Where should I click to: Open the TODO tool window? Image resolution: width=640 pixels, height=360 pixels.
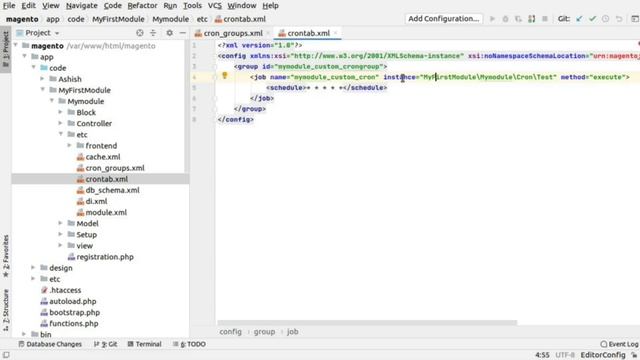coord(189,344)
